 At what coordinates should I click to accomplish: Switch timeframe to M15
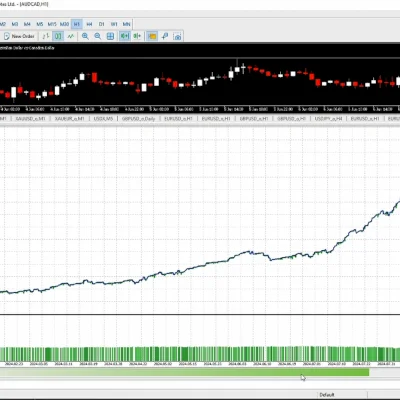[52, 24]
